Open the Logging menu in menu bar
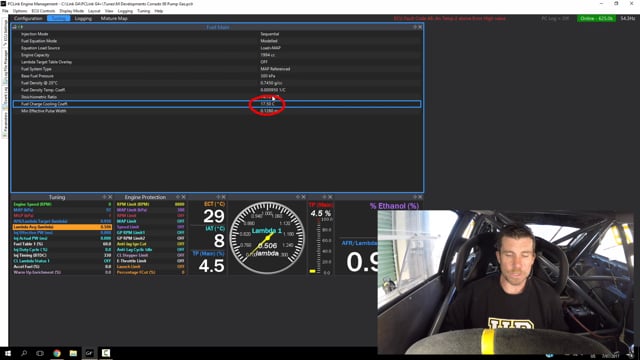This screenshot has width=640, height=360. coord(125,11)
